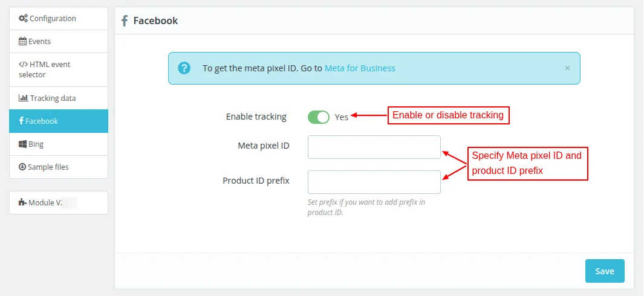Click the Configuration gears icon
Image resolution: width=644 pixels, height=296 pixels.
pos(23,19)
